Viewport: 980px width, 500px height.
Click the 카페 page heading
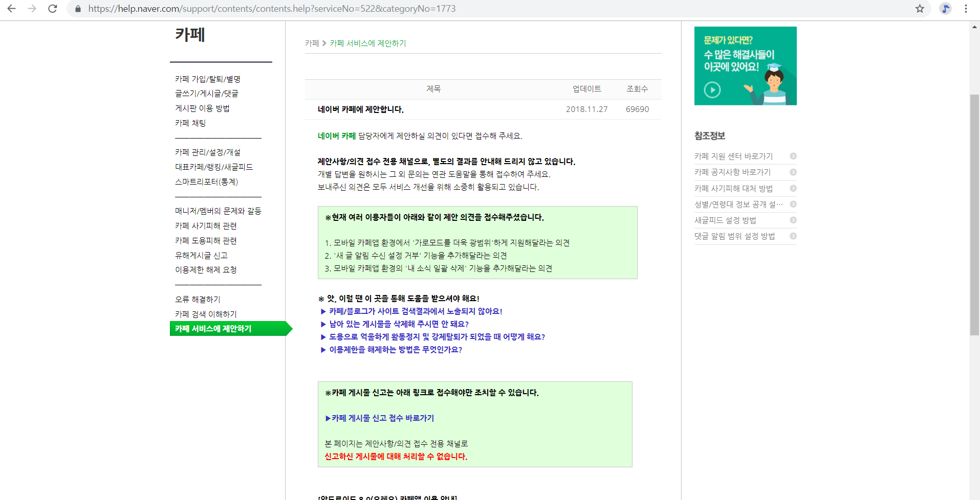pos(190,35)
